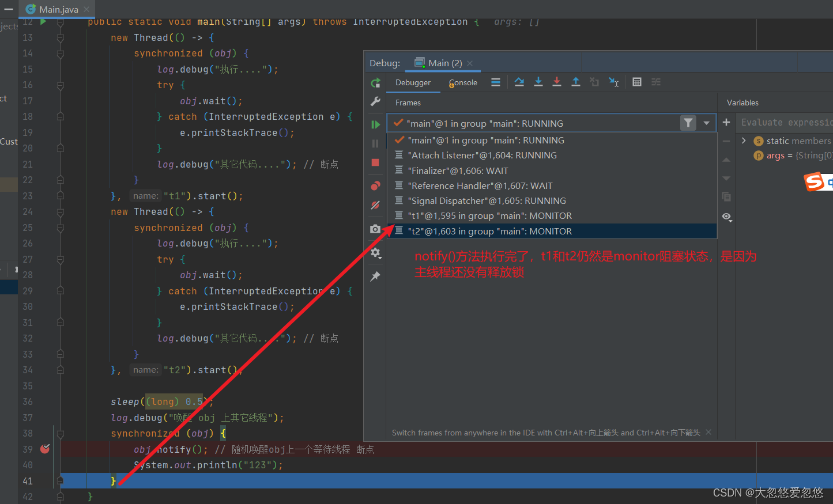Click the move watch up arrow
This screenshot has height=504, width=833.
point(726,160)
